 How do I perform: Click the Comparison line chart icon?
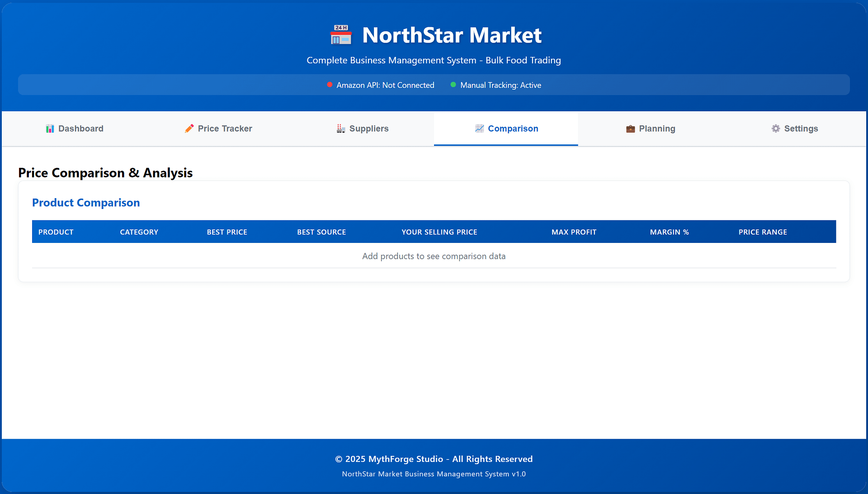coord(479,128)
